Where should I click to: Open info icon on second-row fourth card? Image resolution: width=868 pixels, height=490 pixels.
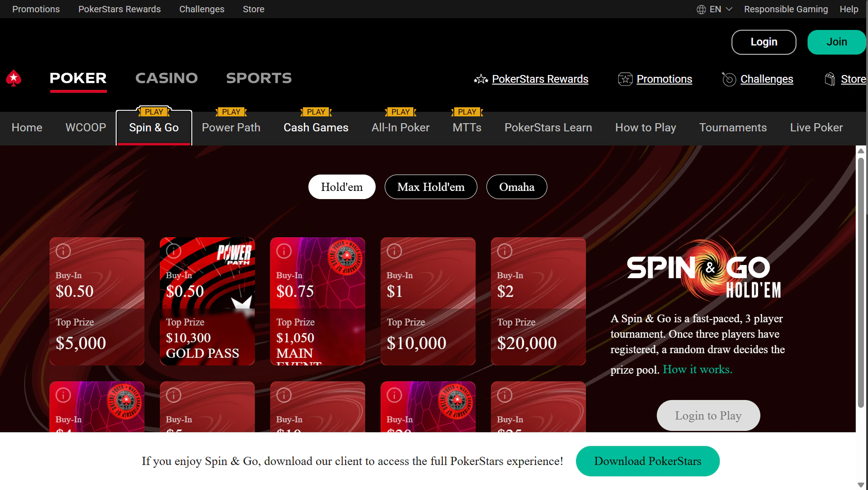[394, 395]
